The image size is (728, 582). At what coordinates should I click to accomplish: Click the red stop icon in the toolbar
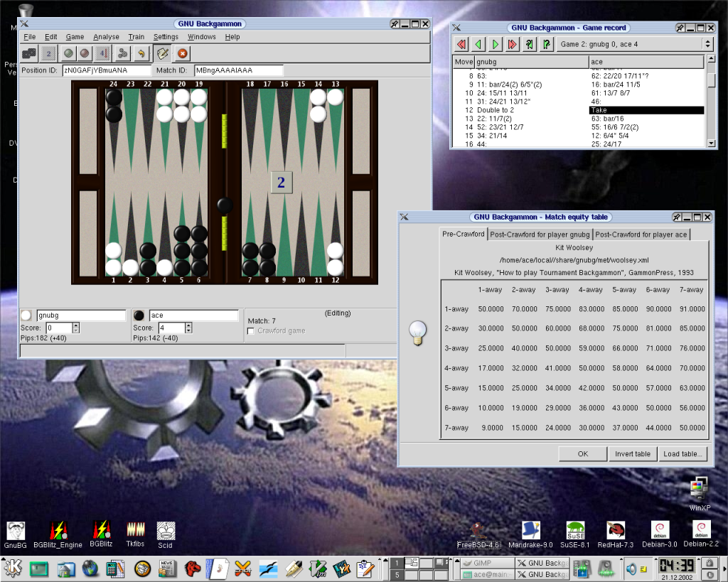pos(183,54)
